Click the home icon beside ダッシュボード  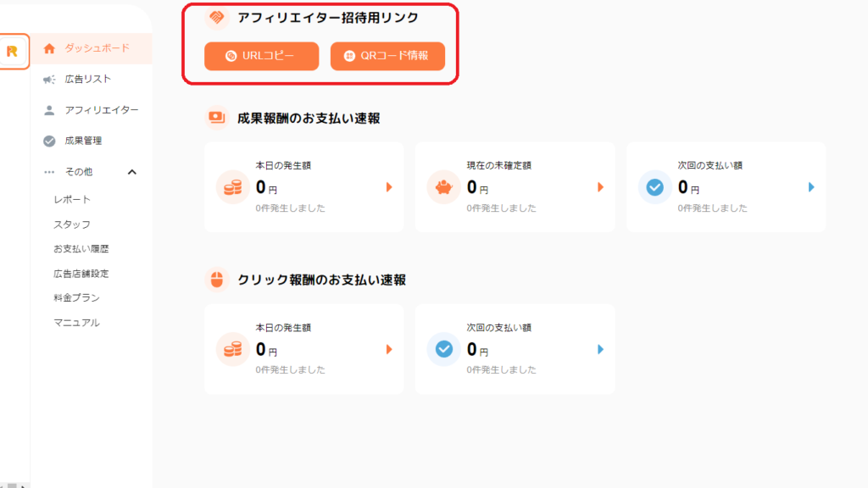tap(49, 48)
